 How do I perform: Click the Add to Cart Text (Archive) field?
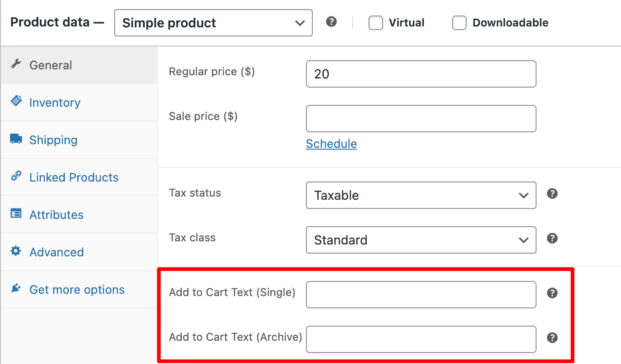coord(421,339)
